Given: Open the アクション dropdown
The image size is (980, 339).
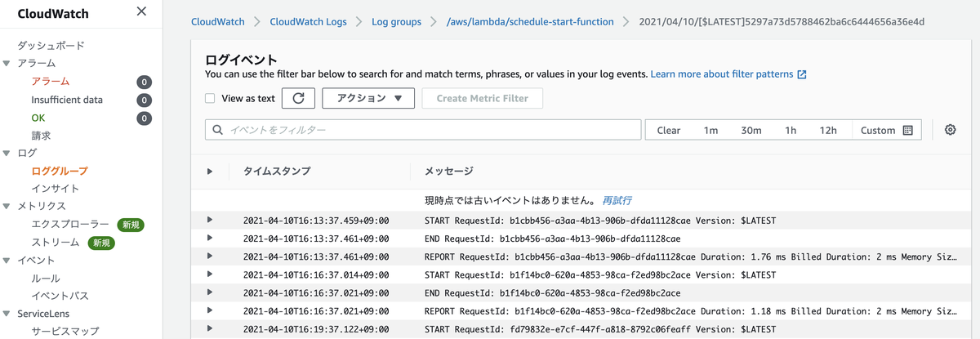Looking at the screenshot, I should coord(369,98).
